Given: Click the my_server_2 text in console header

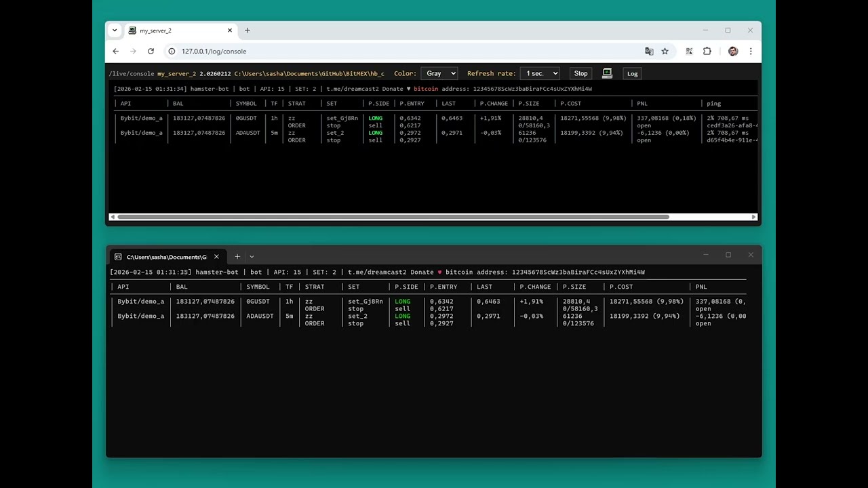Looking at the screenshot, I should pos(176,73).
